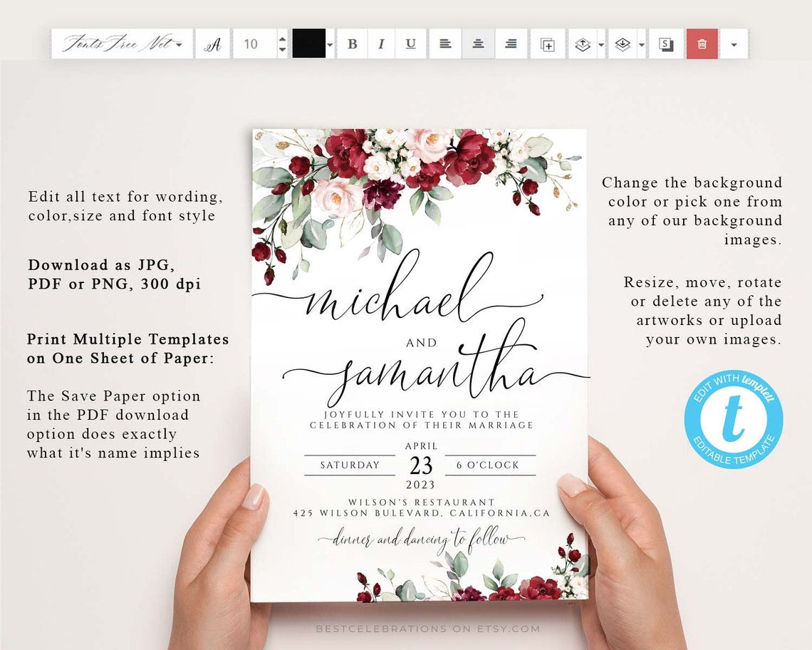Open the bring-forward options dropdown
This screenshot has width=812, height=650.
click(x=599, y=43)
